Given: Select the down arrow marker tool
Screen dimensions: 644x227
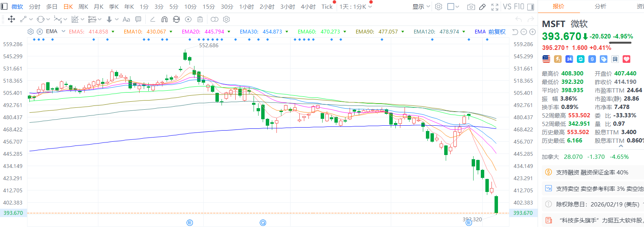Looking at the screenshot, I should [x=109, y=19].
